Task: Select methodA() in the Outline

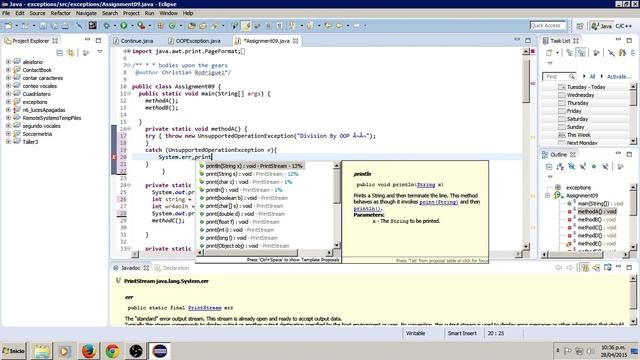Action: (597, 211)
